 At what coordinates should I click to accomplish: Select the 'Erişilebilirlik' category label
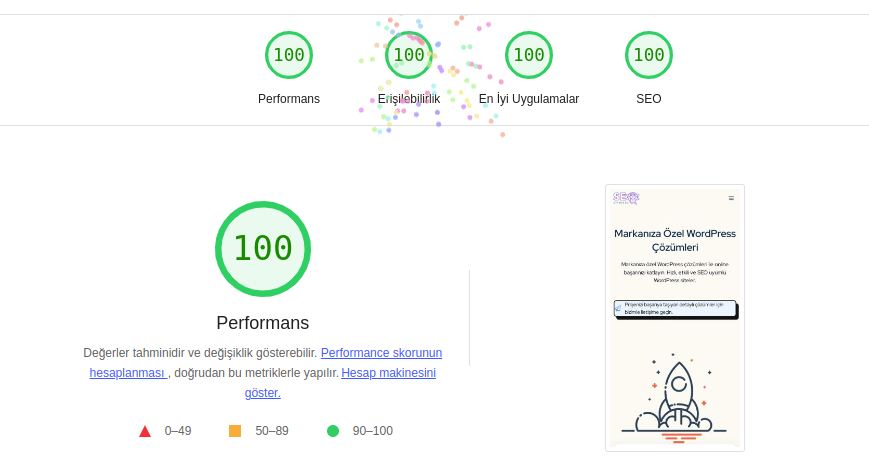409,99
